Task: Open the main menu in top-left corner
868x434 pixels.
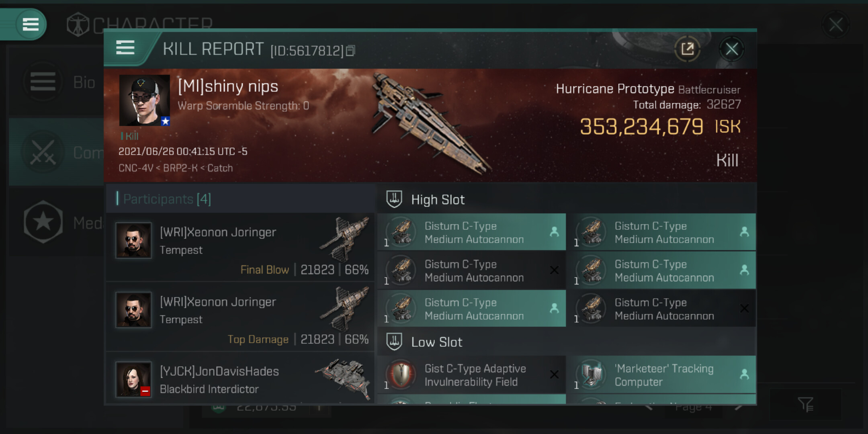Action: pos(31,24)
